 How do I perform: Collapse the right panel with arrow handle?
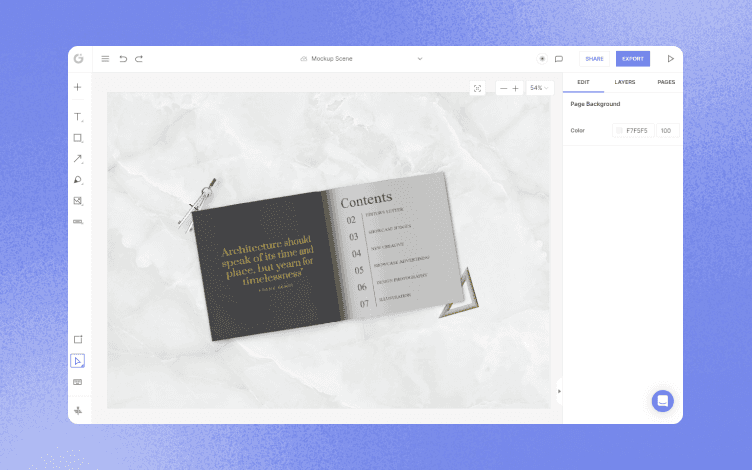coord(559,391)
